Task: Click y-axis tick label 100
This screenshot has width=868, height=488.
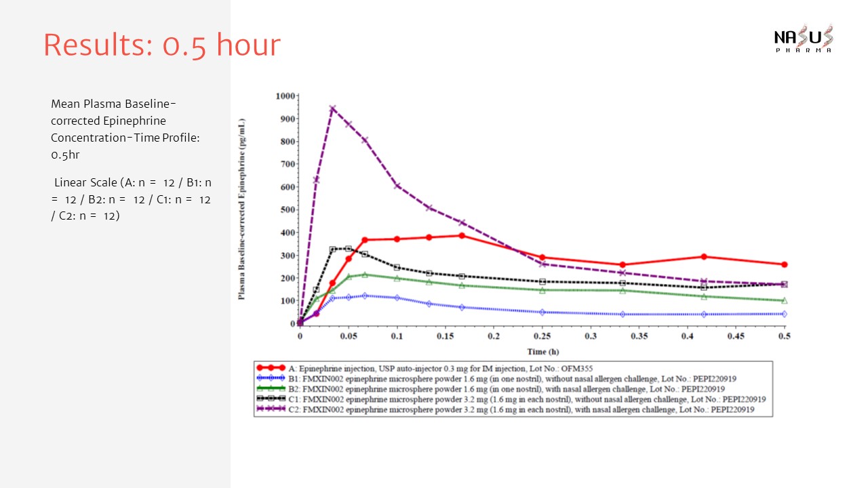Action: (x=288, y=301)
